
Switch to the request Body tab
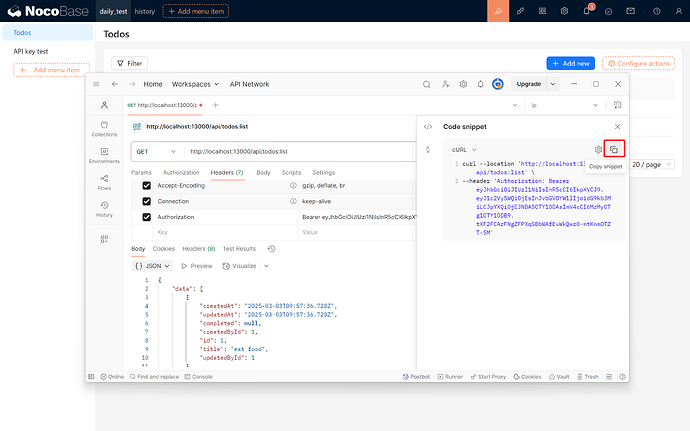pyautogui.click(x=263, y=173)
